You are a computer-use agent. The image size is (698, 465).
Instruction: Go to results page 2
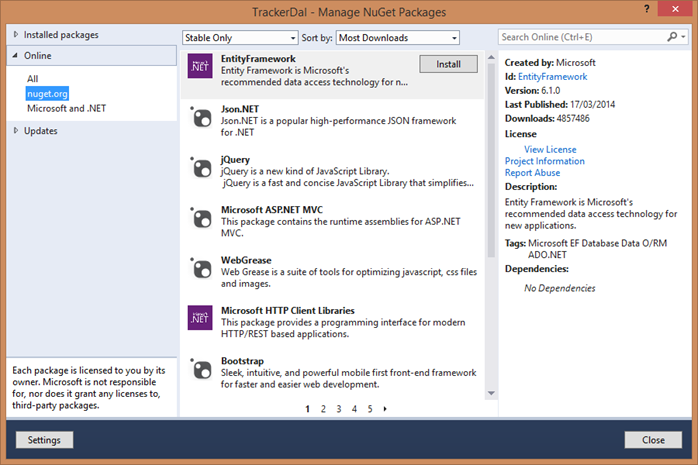323,408
